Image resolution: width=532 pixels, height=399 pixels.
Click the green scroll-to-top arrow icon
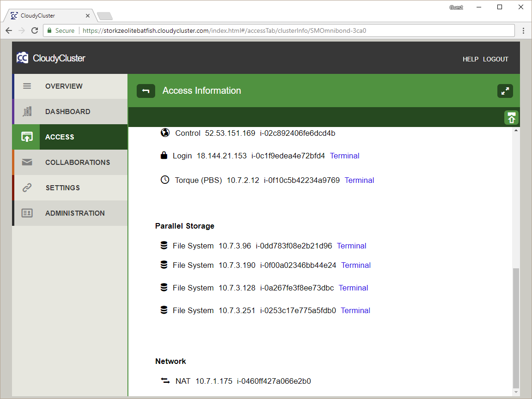[511, 118]
